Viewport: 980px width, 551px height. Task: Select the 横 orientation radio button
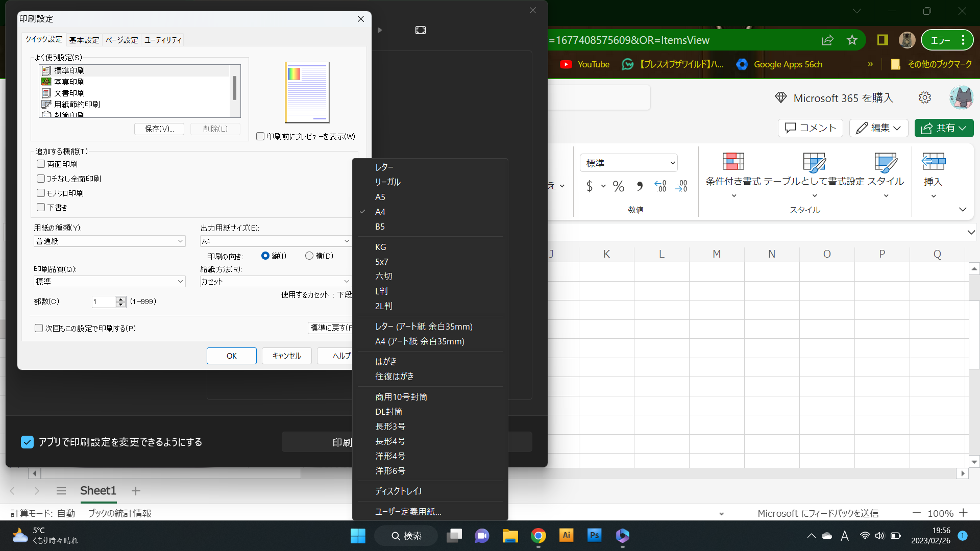pos(309,256)
